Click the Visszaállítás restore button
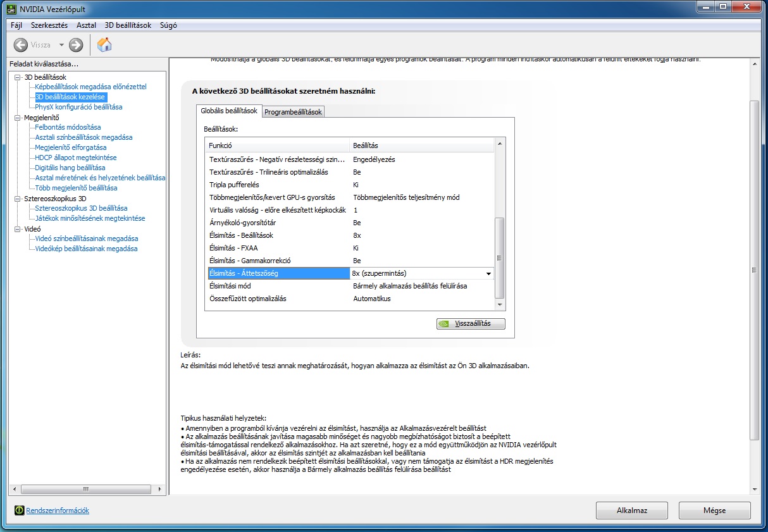This screenshot has height=532, width=768. pyautogui.click(x=471, y=323)
